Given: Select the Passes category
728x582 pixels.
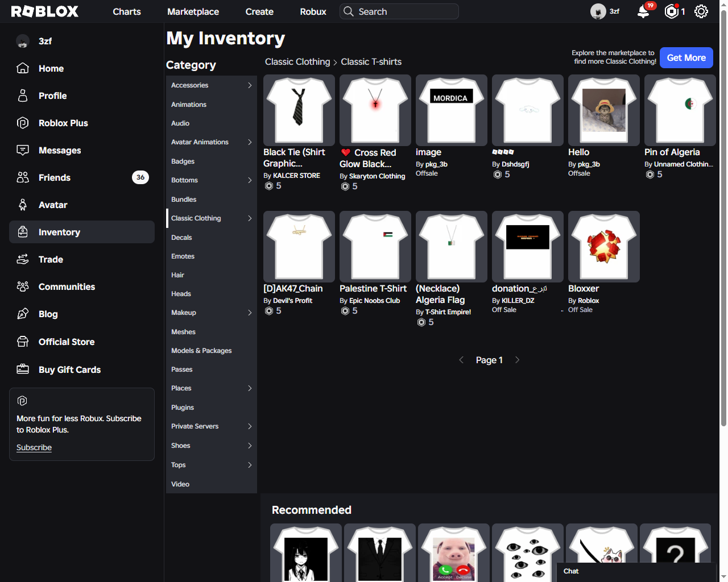Looking at the screenshot, I should click(x=212, y=369).
